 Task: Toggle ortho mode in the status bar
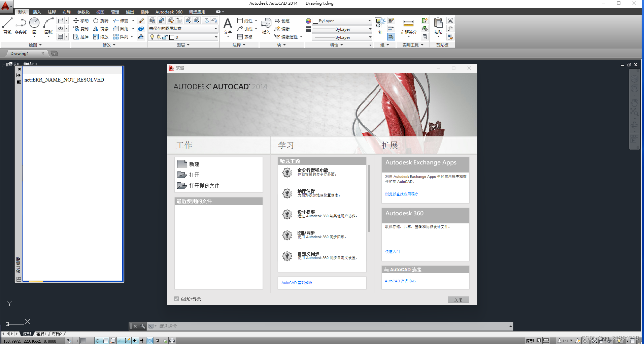(90, 341)
